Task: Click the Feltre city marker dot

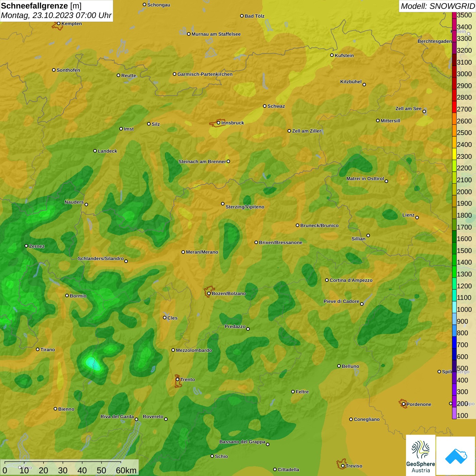Action: (293, 392)
